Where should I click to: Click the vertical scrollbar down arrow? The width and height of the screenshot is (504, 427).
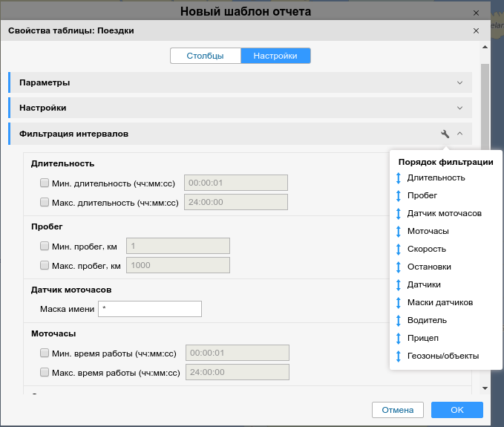(485, 388)
